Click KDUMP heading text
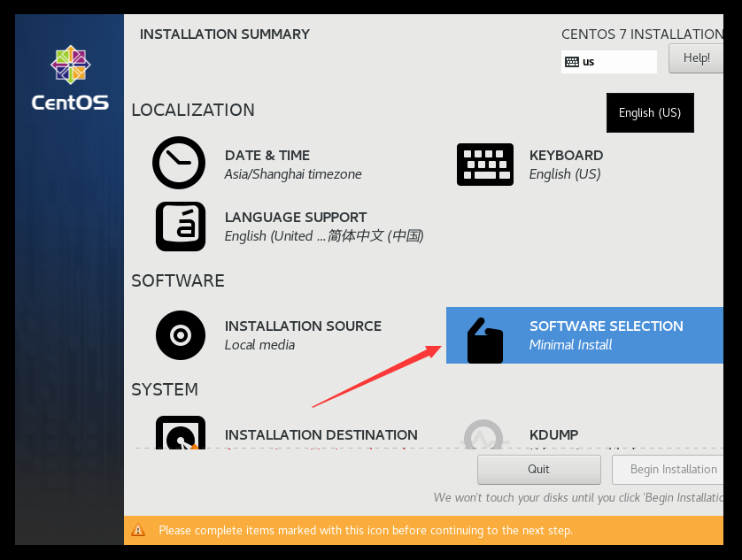The width and height of the screenshot is (742, 560). tap(553, 434)
